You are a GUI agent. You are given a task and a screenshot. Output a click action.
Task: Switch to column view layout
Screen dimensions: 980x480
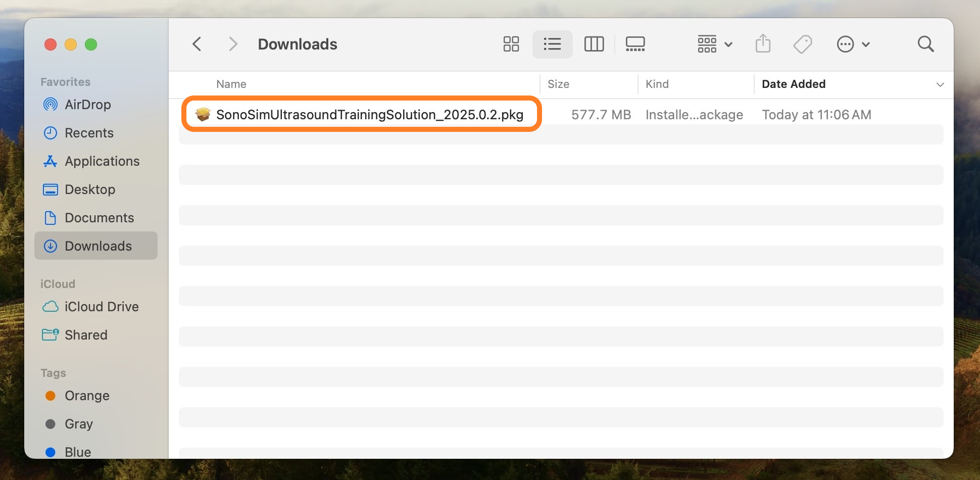pos(594,44)
